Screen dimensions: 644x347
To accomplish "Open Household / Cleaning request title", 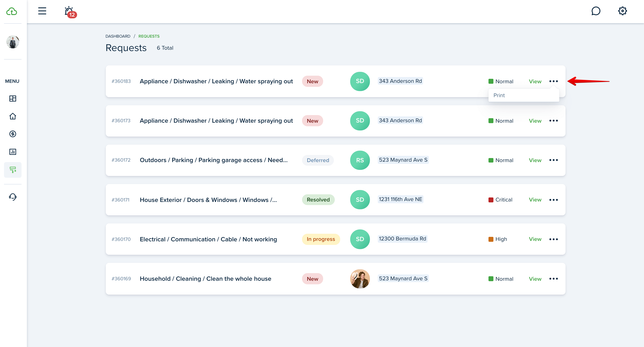I will point(205,279).
